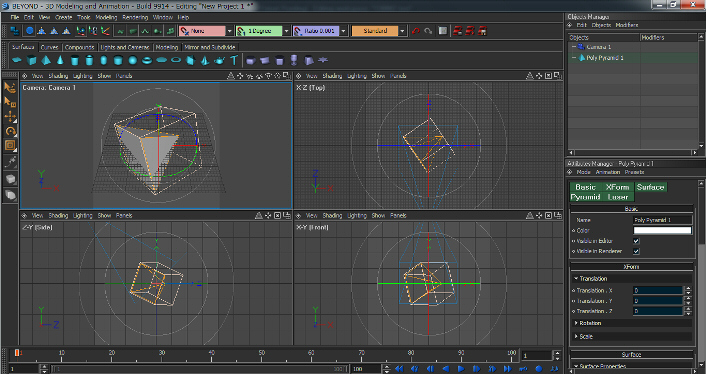Switch to the Curves tab
This screenshot has width=706, height=374.
pyautogui.click(x=50, y=47)
